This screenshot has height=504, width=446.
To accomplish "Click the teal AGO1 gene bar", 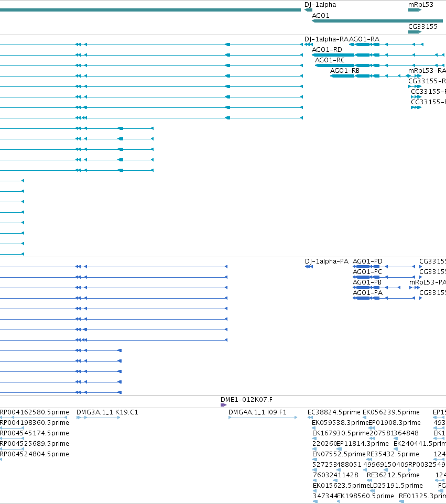I will coord(377,21).
